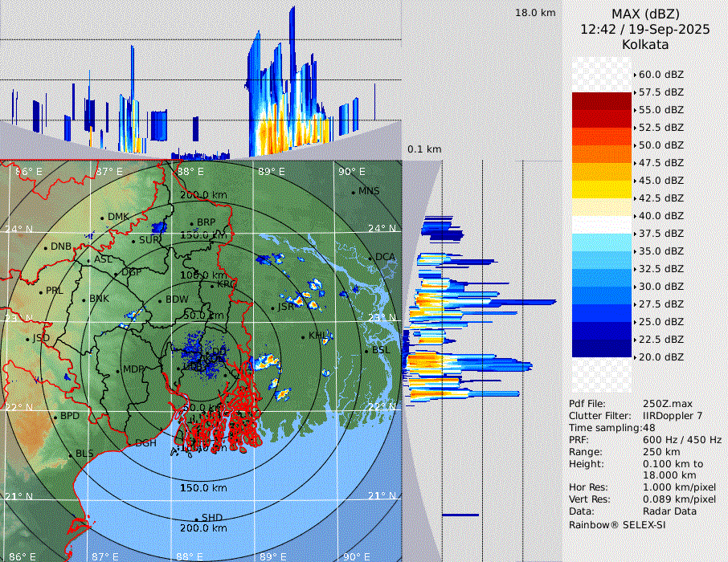Click the Clutter Filter IIRDoppler 7 value
This screenshot has width=728, height=562.
click(x=673, y=416)
